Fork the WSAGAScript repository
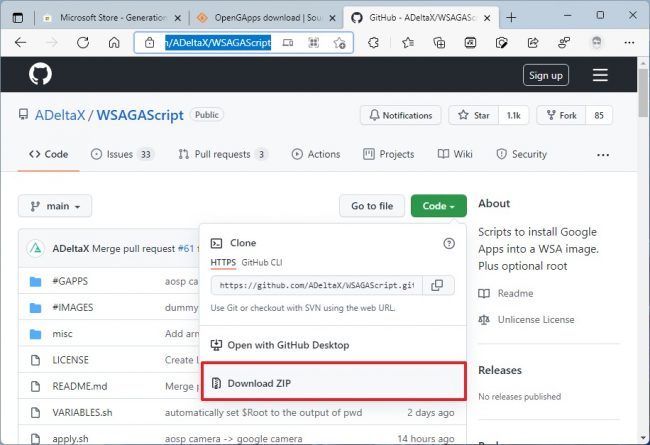Viewport: 650px width, 445px height. pyautogui.click(x=561, y=115)
